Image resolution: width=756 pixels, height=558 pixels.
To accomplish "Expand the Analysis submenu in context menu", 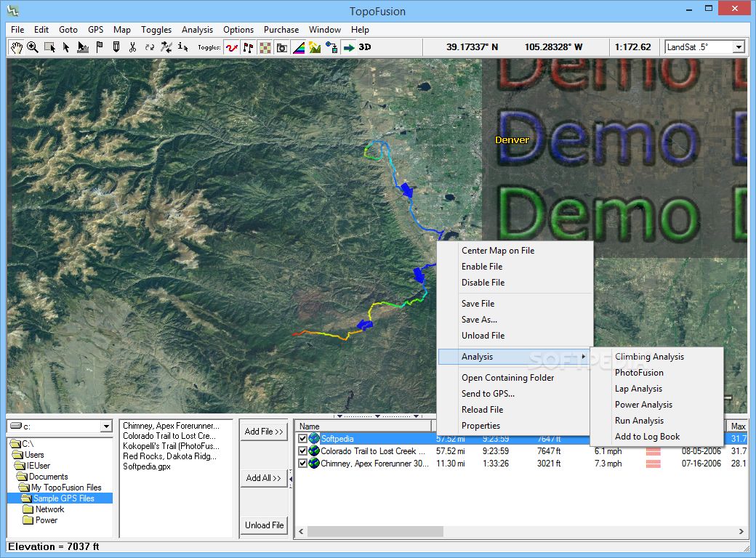I will coord(513,357).
